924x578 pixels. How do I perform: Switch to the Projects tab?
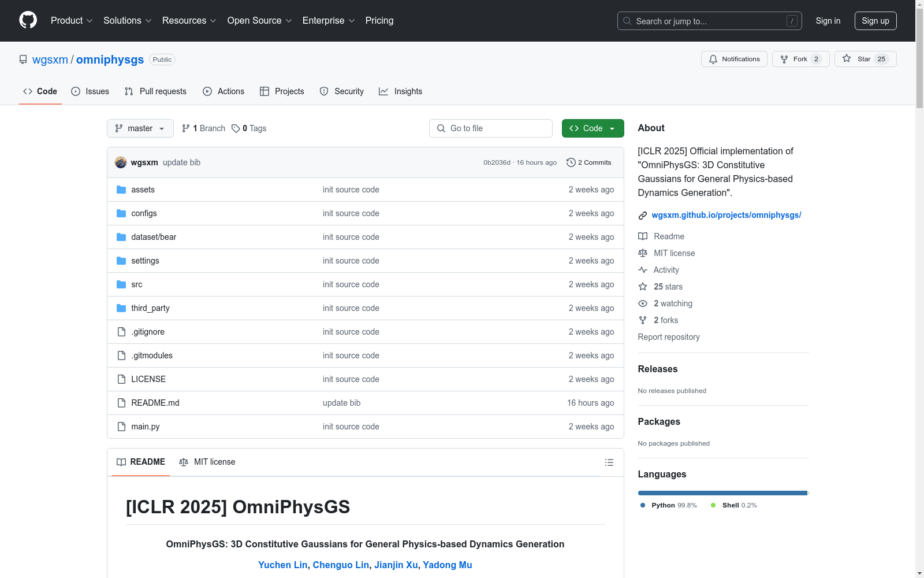[x=282, y=91]
